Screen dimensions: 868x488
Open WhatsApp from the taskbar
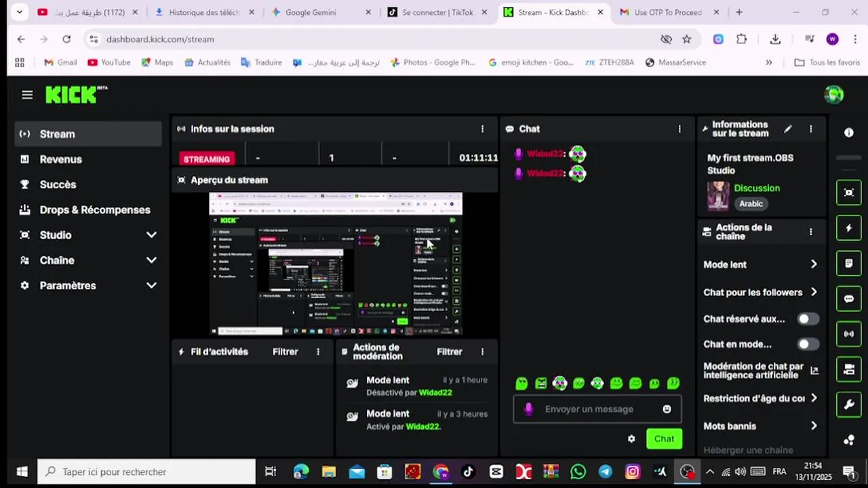(578, 472)
